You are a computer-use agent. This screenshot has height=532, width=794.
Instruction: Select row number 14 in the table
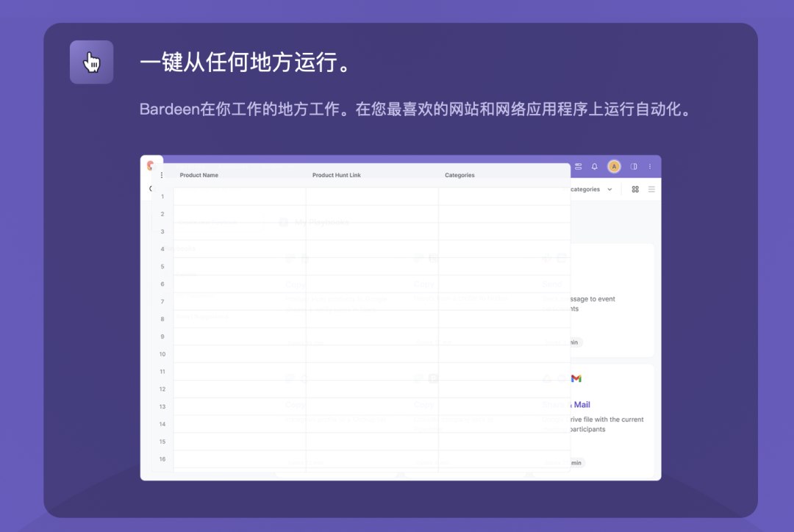(162, 424)
